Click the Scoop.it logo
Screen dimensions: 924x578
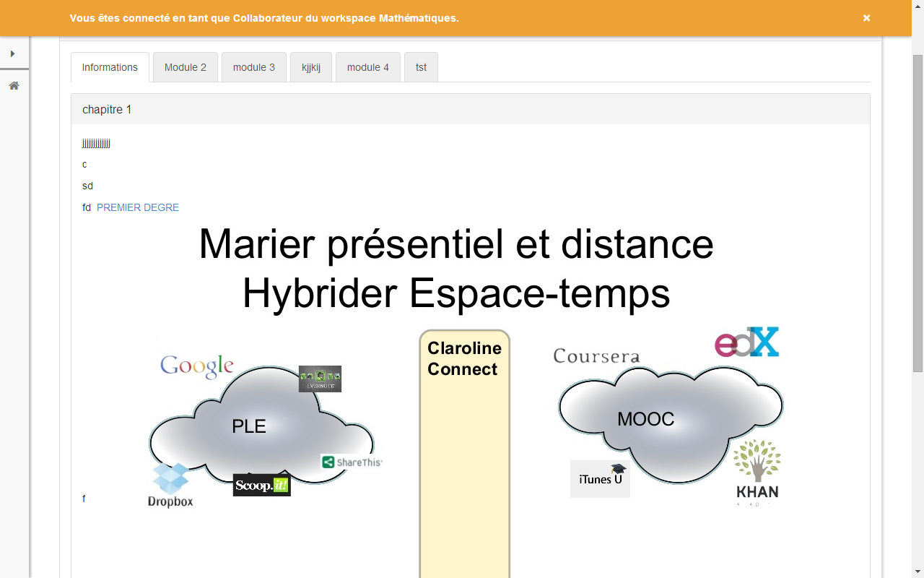(x=261, y=485)
